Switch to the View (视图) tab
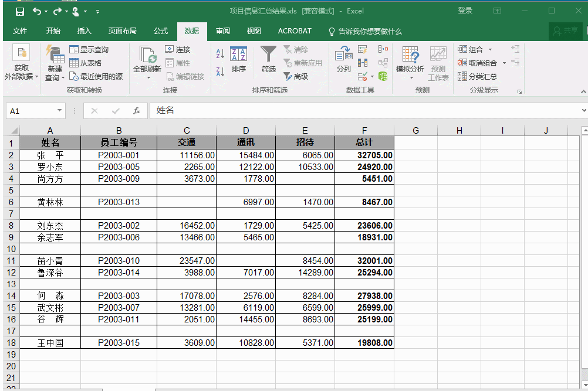Viewport: 588px width, 391px height. pos(254,31)
